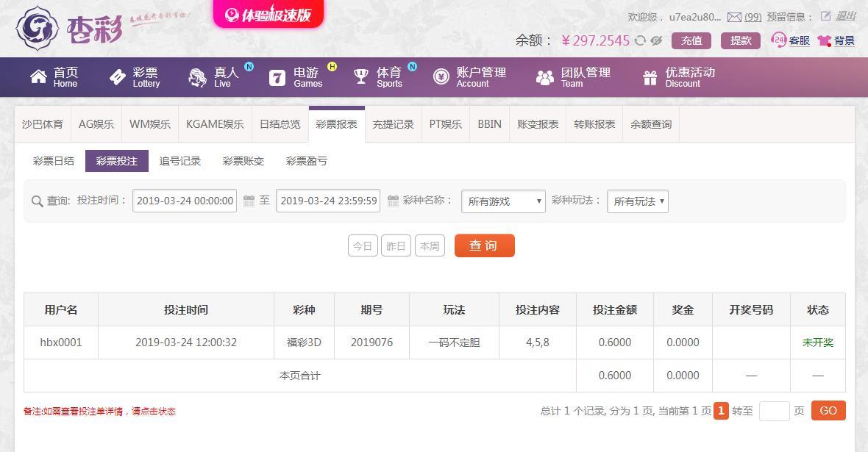Click 未开奖 status of hbx0001 bet

[x=818, y=342]
